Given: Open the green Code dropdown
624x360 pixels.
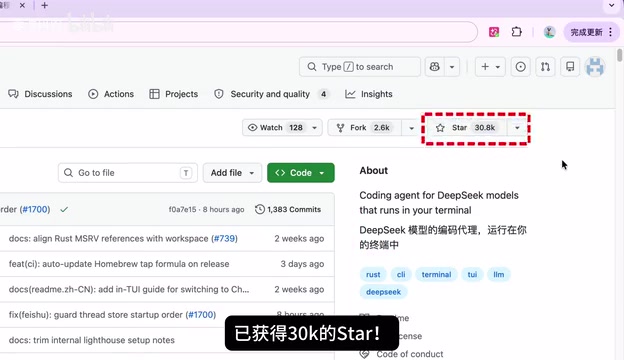Looking at the screenshot, I should click(301, 173).
